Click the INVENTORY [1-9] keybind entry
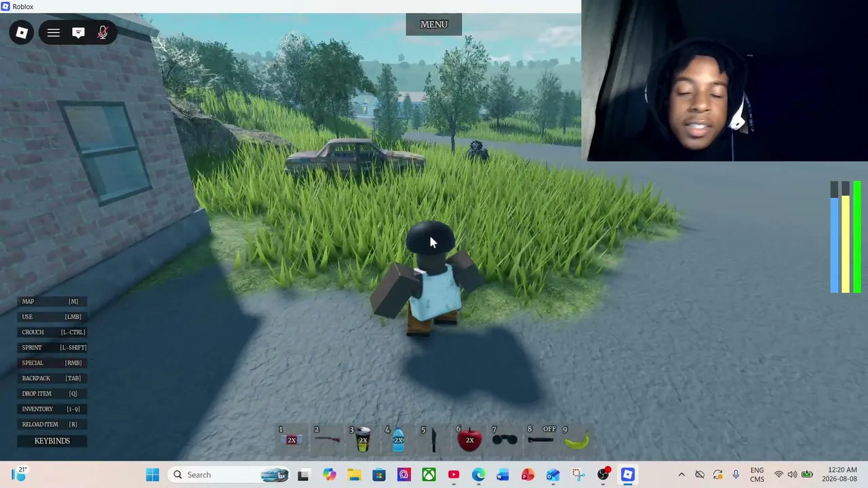This screenshot has width=868, height=488. point(52,409)
